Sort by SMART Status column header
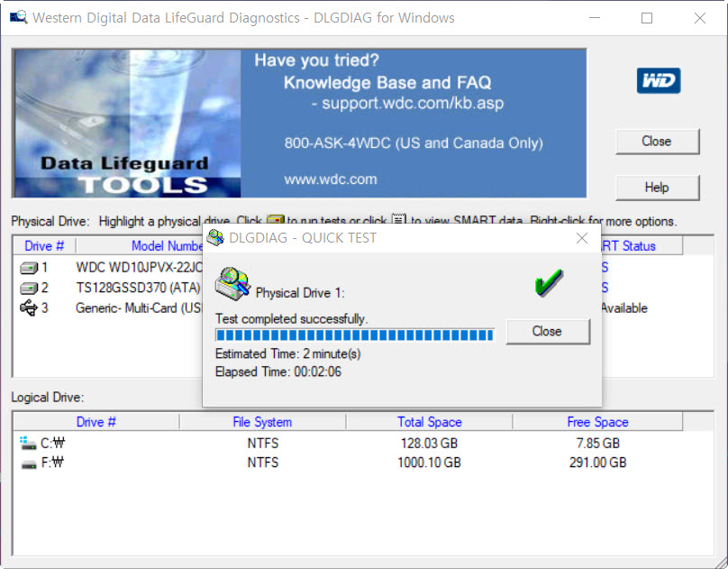The height and width of the screenshot is (569, 728). tap(642, 245)
